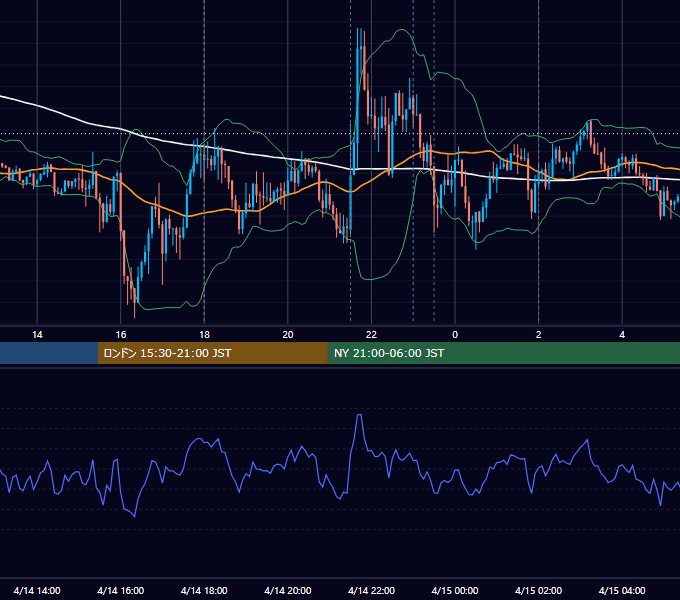Click the 18 hour label on the price chart axis
The image size is (680, 600).
204,335
